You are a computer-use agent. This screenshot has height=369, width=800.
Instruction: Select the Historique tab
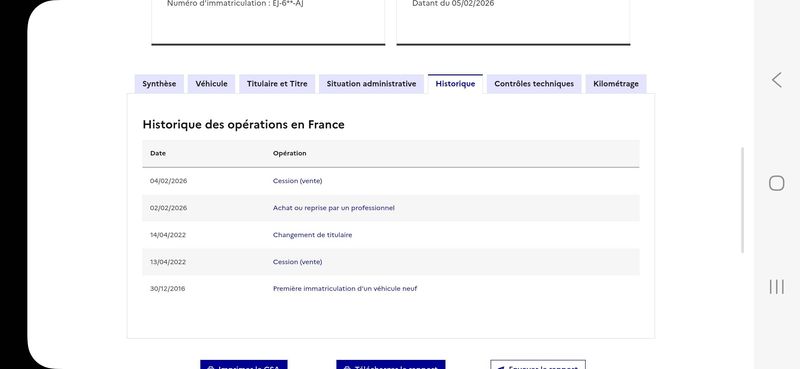[455, 84]
